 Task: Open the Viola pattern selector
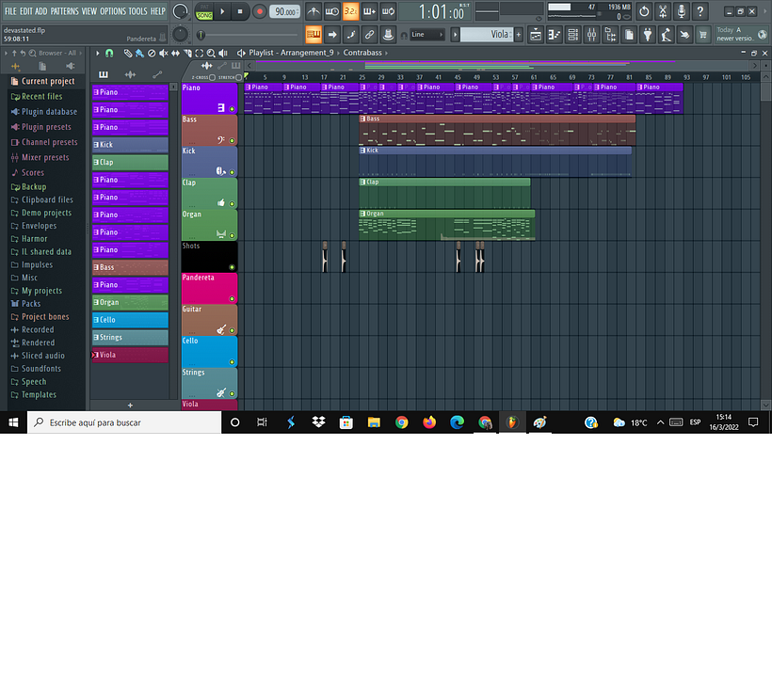pyautogui.click(x=487, y=35)
